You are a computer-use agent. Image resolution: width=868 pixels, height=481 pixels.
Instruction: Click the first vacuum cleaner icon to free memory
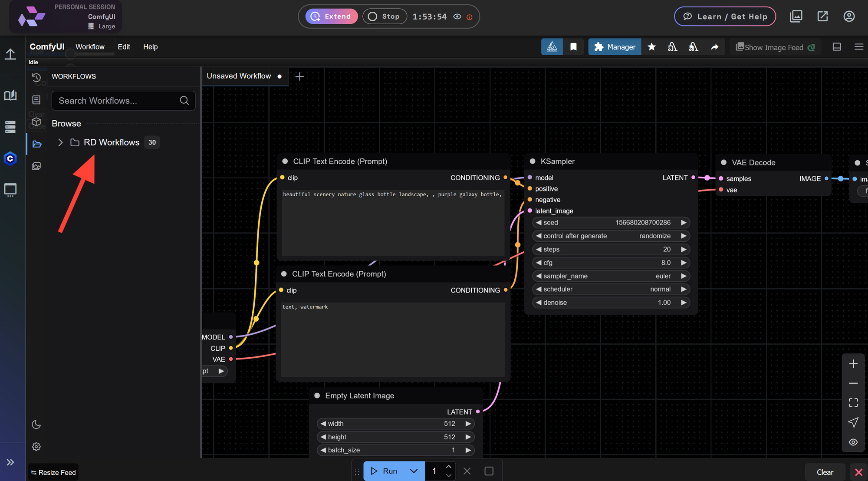(672, 46)
